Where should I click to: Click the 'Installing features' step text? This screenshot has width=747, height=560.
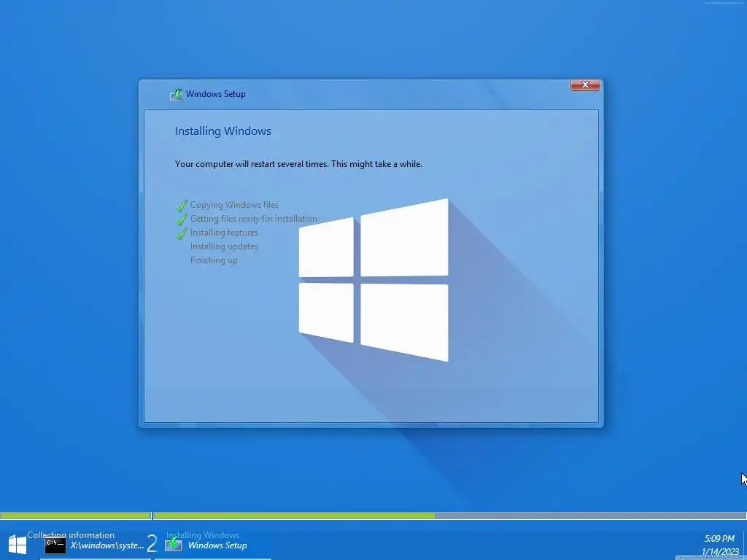coord(224,233)
